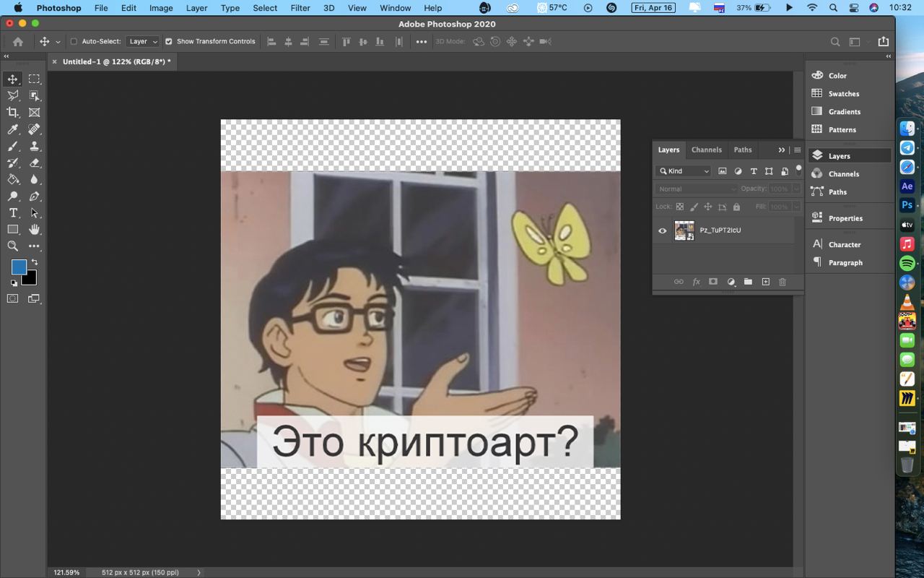Switch to the Channels tab in floating panel

coord(706,150)
